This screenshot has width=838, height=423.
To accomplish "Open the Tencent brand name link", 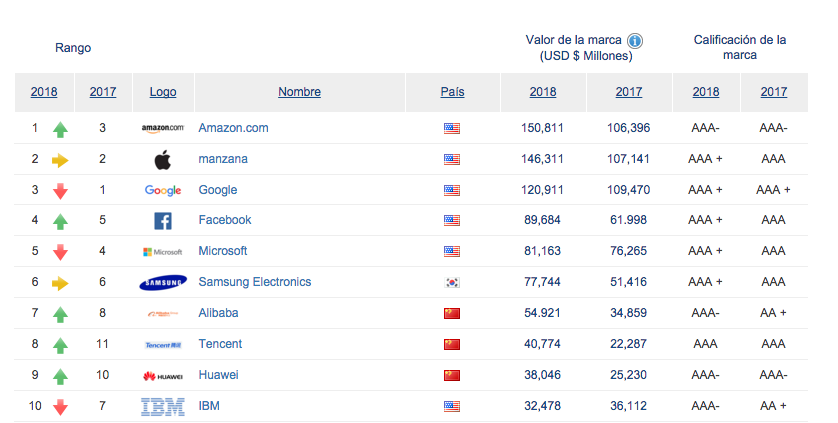I will (220, 344).
